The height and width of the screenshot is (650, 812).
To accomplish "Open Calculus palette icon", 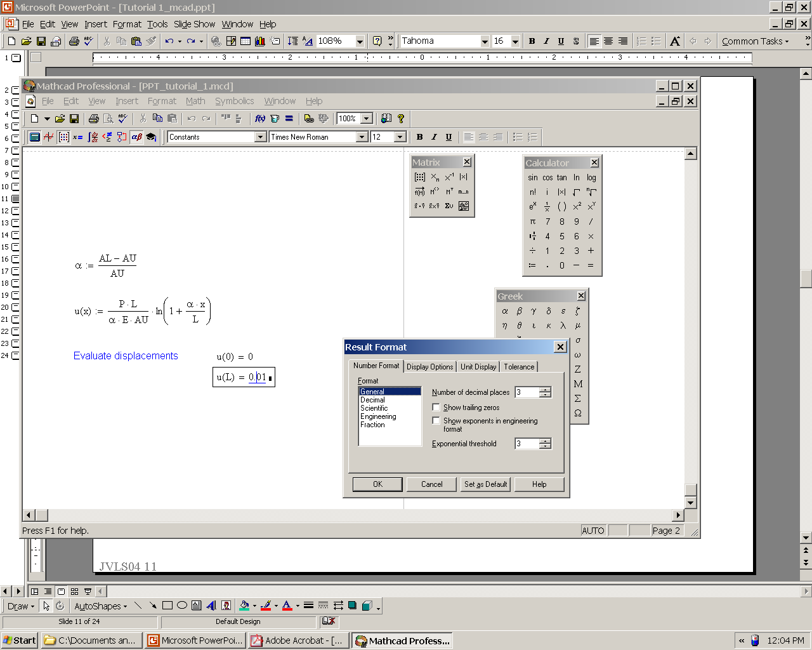I will click(x=93, y=137).
